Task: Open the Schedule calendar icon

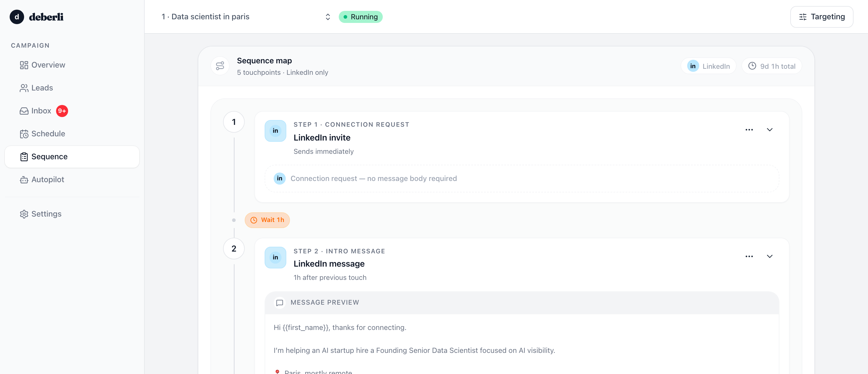Action: pyautogui.click(x=24, y=134)
